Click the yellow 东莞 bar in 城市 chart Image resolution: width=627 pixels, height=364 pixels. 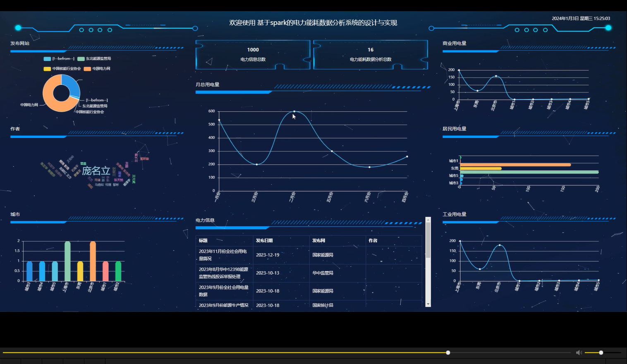[x=80, y=271]
